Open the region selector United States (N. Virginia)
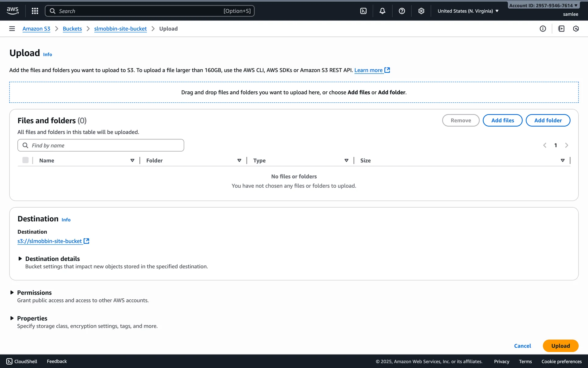 click(468, 11)
